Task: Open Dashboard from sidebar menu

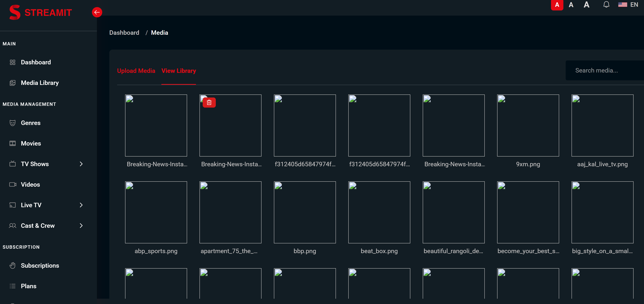Action: tap(36, 62)
